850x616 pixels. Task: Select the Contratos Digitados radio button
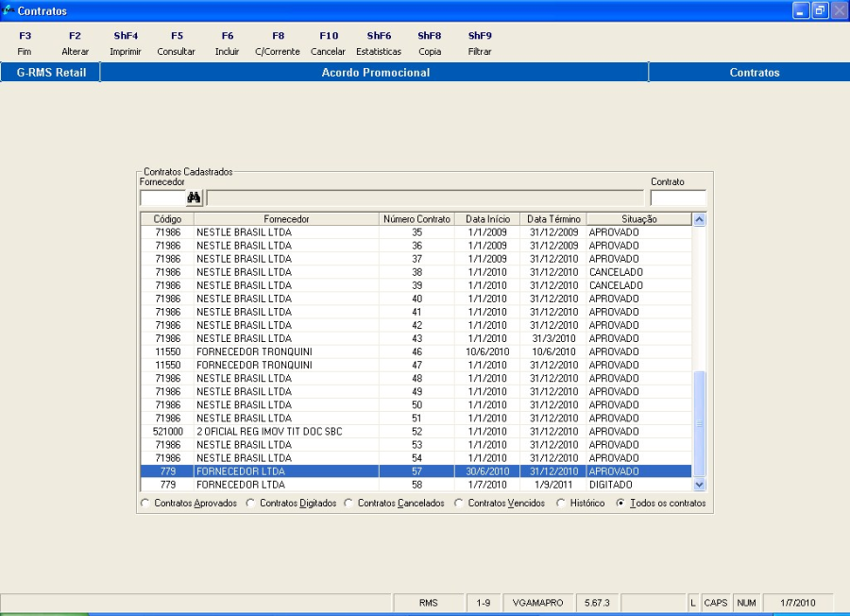pyautogui.click(x=250, y=504)
